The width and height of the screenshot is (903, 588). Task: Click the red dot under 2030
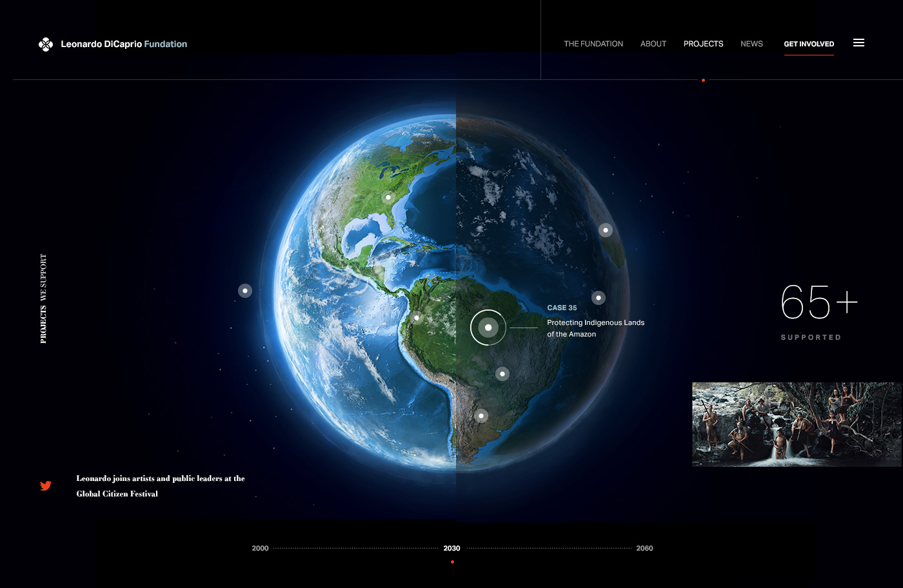[452, 562]
